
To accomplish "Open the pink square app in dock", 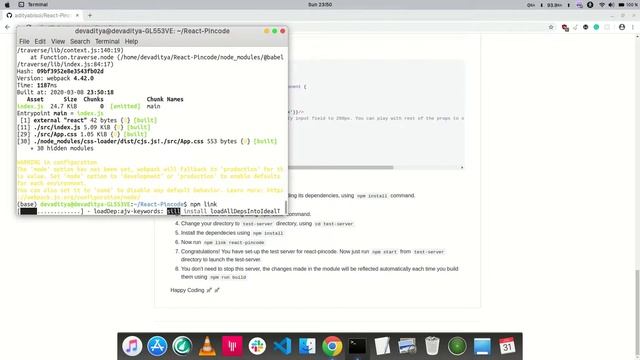I will 232,346.
